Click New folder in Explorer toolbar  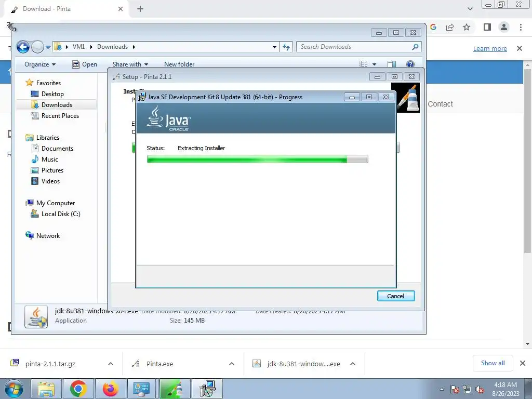[x=179, y=64]
